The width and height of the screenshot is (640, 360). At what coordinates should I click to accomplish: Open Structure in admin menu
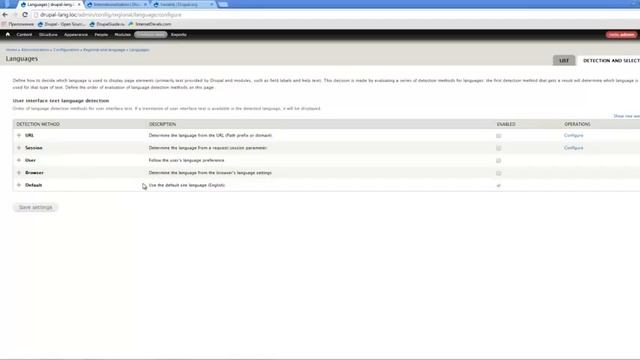coord(48,35)
